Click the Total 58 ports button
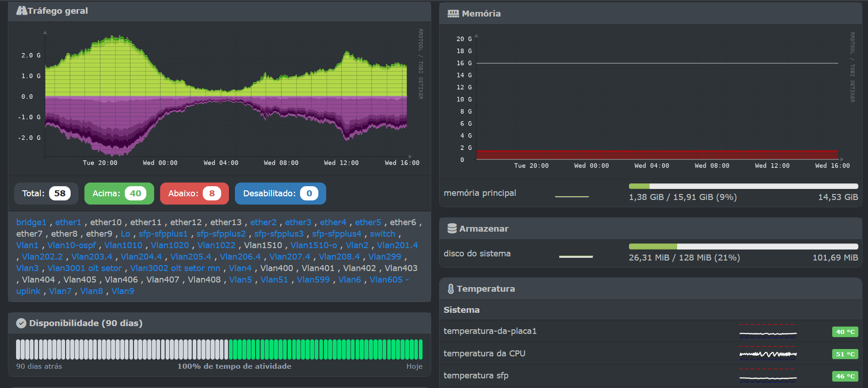The width and height of the screenshot is (868, 388). pyautogui.click(x=46, y=194)
